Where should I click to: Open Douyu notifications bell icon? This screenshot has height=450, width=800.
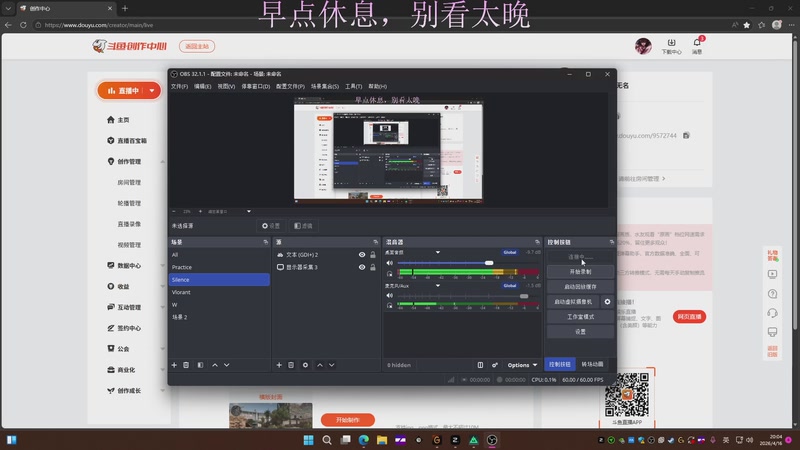pos(697,45)
